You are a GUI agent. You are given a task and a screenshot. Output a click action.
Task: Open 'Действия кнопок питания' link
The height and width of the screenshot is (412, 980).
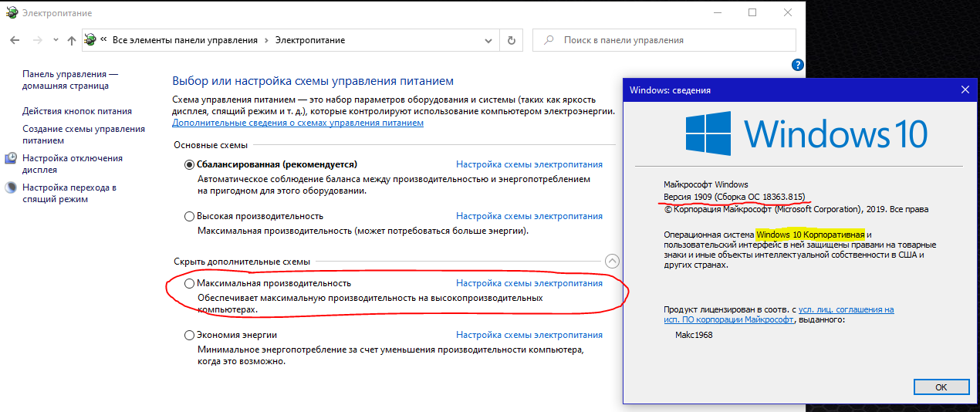pyautogui.click(x=77, y=111)
